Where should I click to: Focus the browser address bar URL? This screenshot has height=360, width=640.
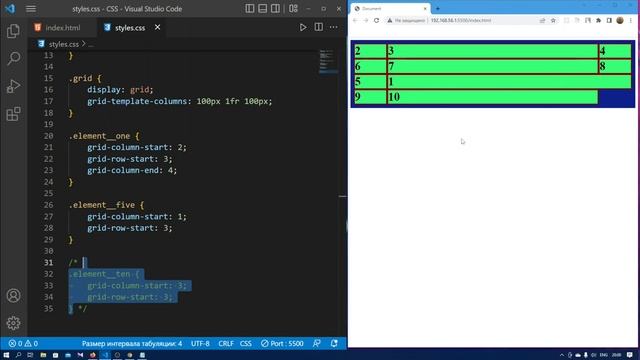coord(461,20)
